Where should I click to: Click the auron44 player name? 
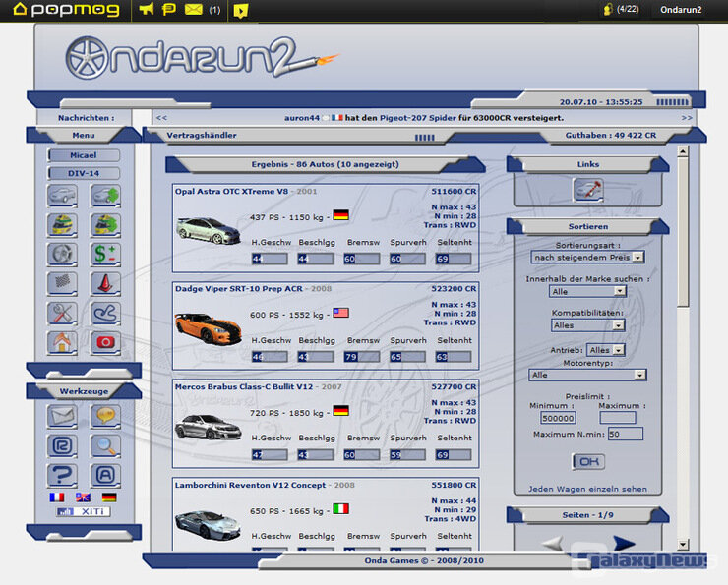[x=302, y=118]
